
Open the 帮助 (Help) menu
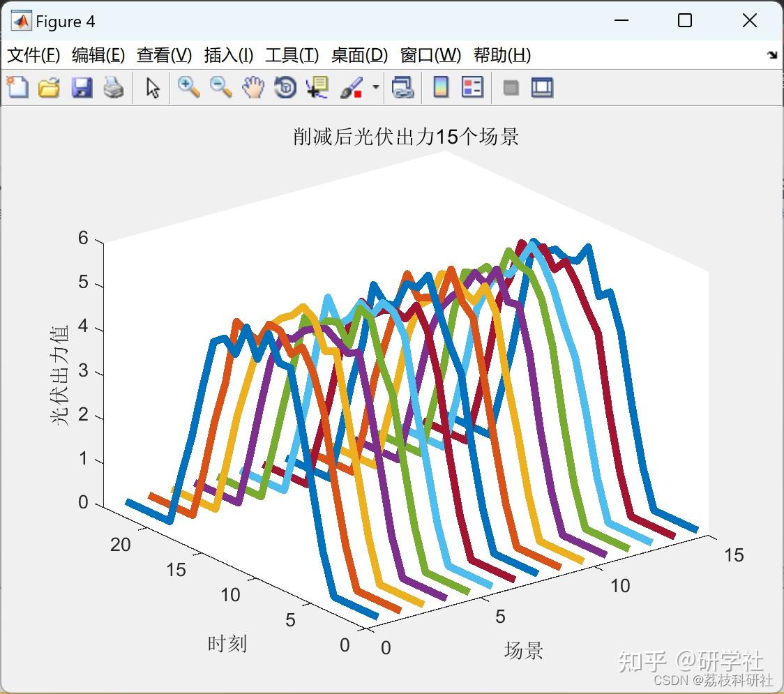[x=499, y=55]
